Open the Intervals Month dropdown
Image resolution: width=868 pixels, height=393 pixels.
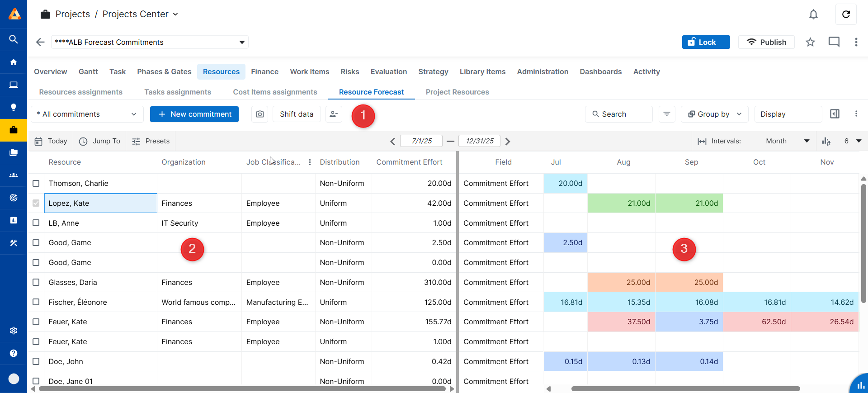787,141
